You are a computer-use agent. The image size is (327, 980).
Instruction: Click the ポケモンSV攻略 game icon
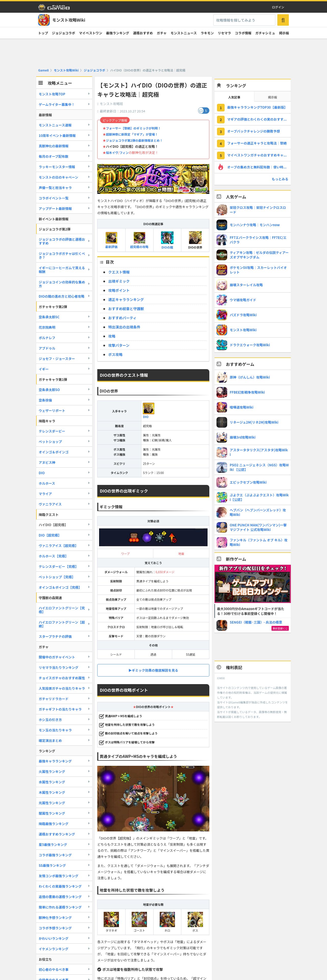[222, 270]
